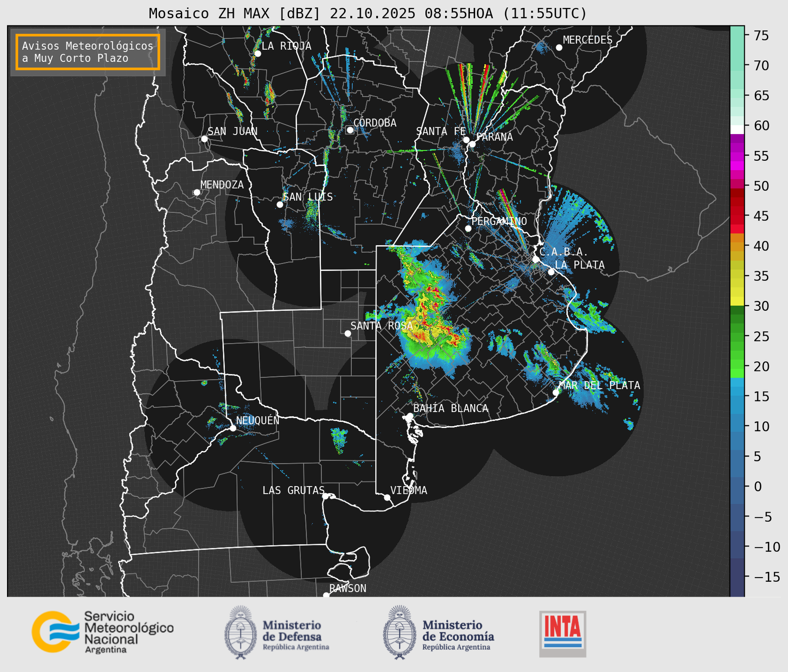Image resolution: width=788 pixels, height=672 pixels.
Task: Click the LA RIOJA city label
Action: click(286, 46)
